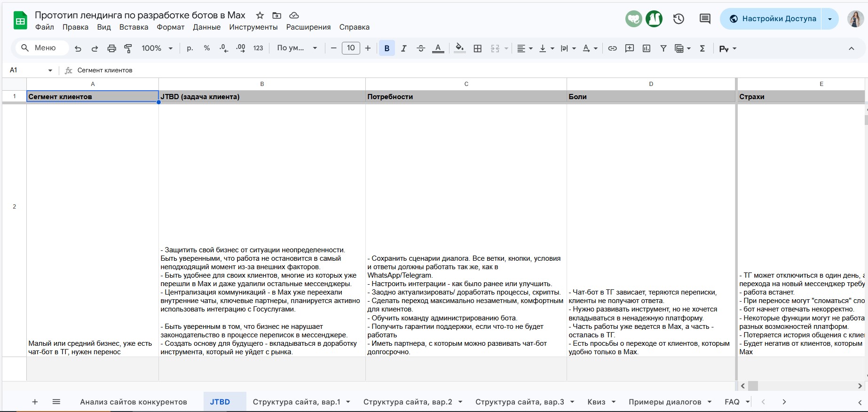Open the Квиз tab dropdown arrow
This screenshot has height=412, width=868.
tap(614, 402)
